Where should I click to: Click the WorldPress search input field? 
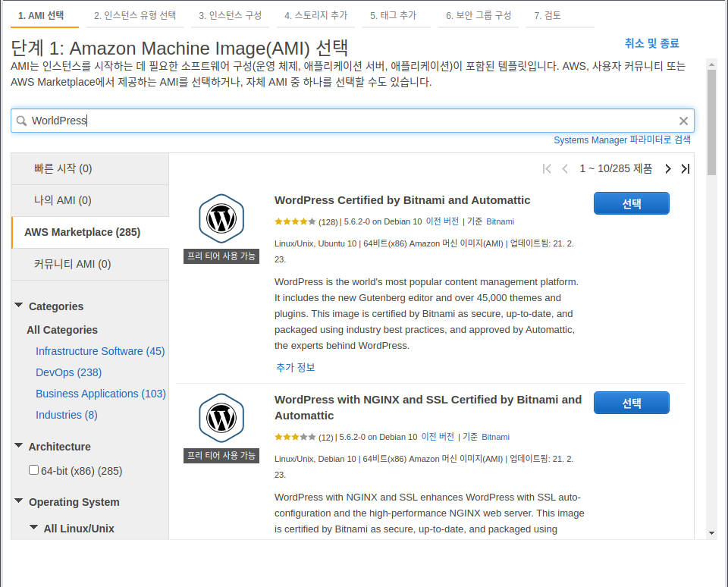[353, 121]
